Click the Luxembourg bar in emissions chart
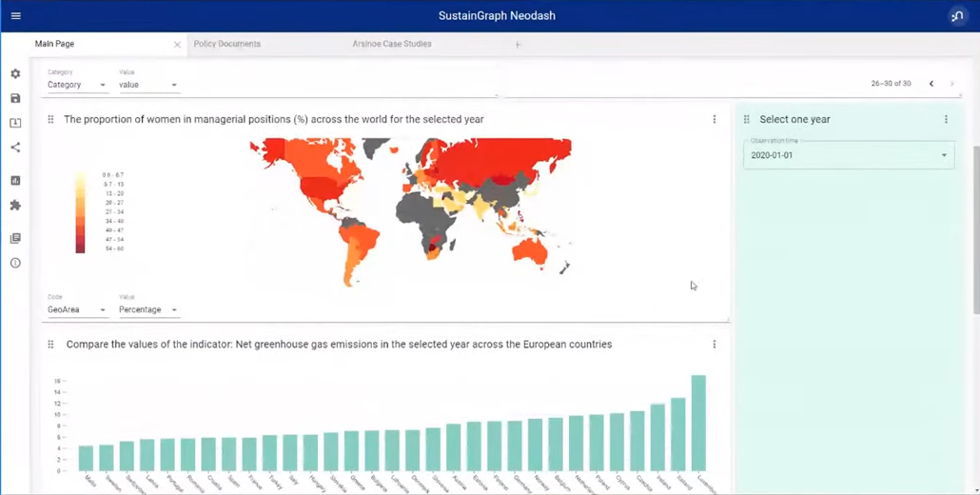The width and height of the screenshot is (980, 495). pyautogui.click(x=698, y=423)
